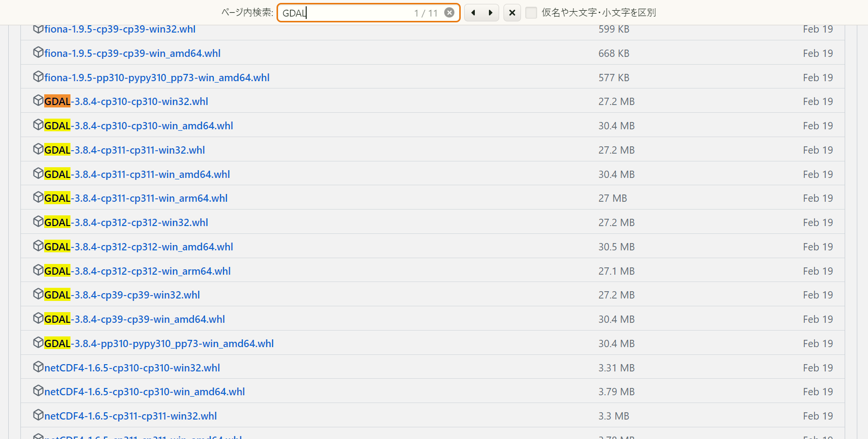Viewport: 868px width, 439px height.
Task: Open the fiona-1.9.5-cp39-cp39-win_amd64.whl link
Action: point(132,53)
